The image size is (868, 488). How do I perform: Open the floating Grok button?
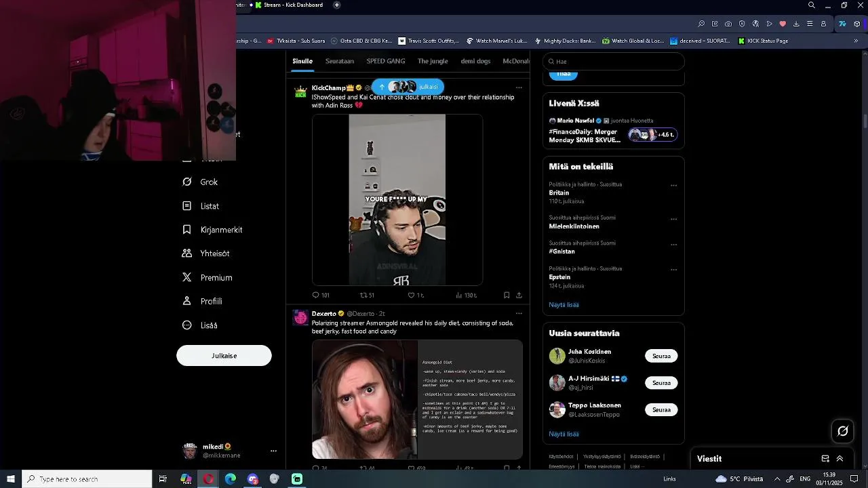[843, 431]
